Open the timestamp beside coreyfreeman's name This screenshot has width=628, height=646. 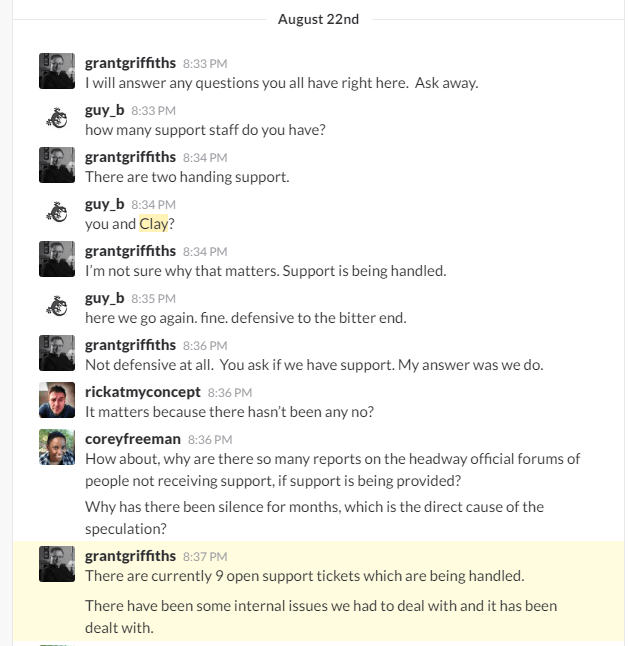pyautogui.click(x=210, y=439)
